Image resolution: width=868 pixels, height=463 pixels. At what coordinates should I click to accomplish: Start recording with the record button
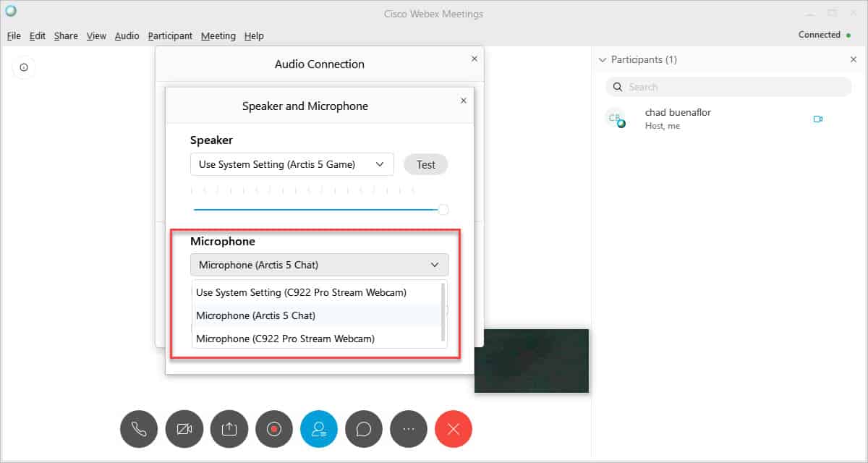pyautogui.click(x=273, y=429)
